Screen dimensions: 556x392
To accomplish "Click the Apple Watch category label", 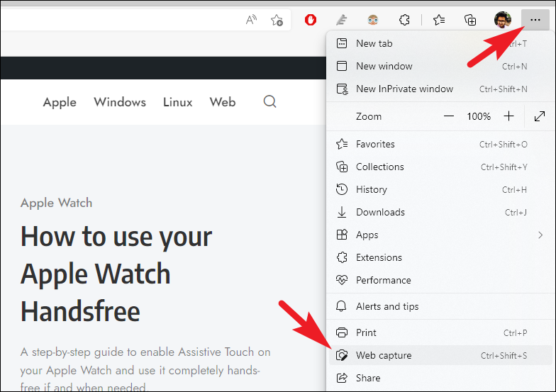I will click(57, 203).
